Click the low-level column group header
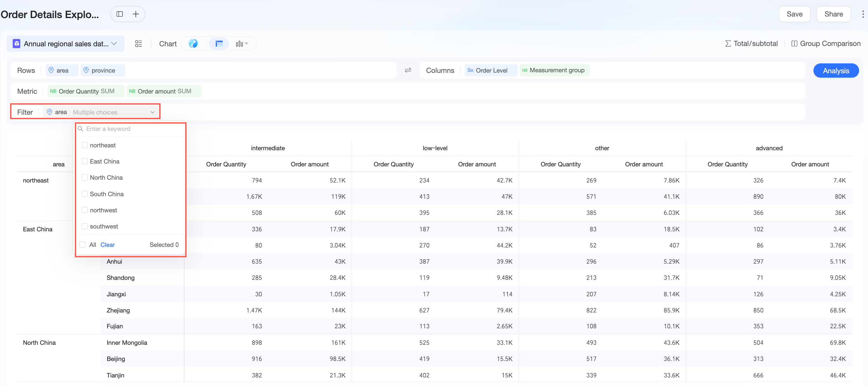The height and width of the screenshot is (386, 868). pyautogui.click(x=435, y=148)
